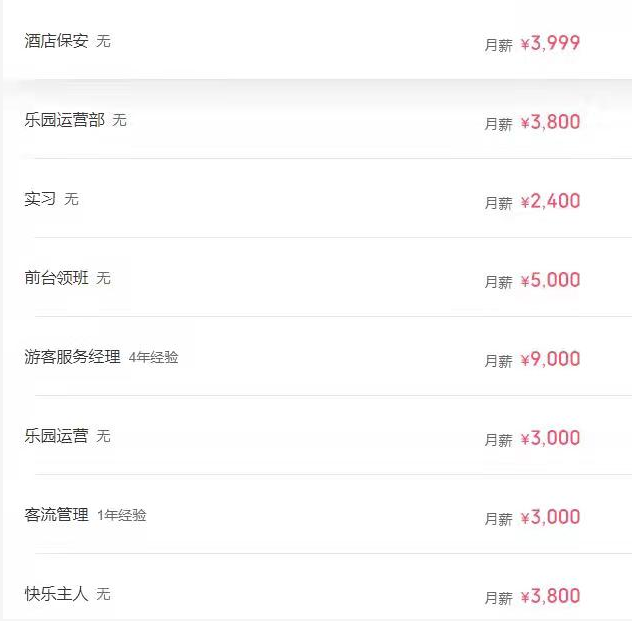Viewport: 632px width, 621px height.
Task: Choose the 客流管理 job listing
Action: 56,516
